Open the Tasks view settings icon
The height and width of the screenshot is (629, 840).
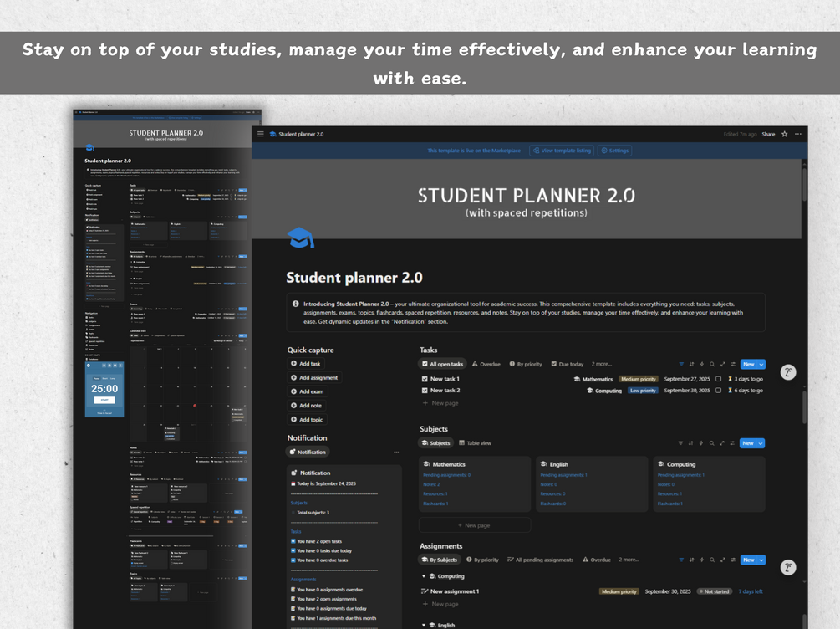click(733, 364)
